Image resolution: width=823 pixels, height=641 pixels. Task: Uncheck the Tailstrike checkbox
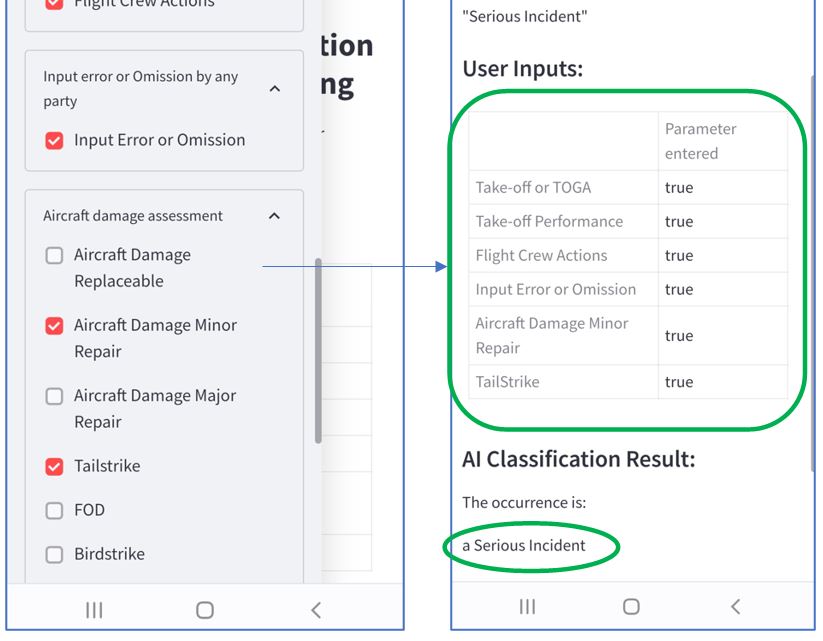click(x=54, y=466)
